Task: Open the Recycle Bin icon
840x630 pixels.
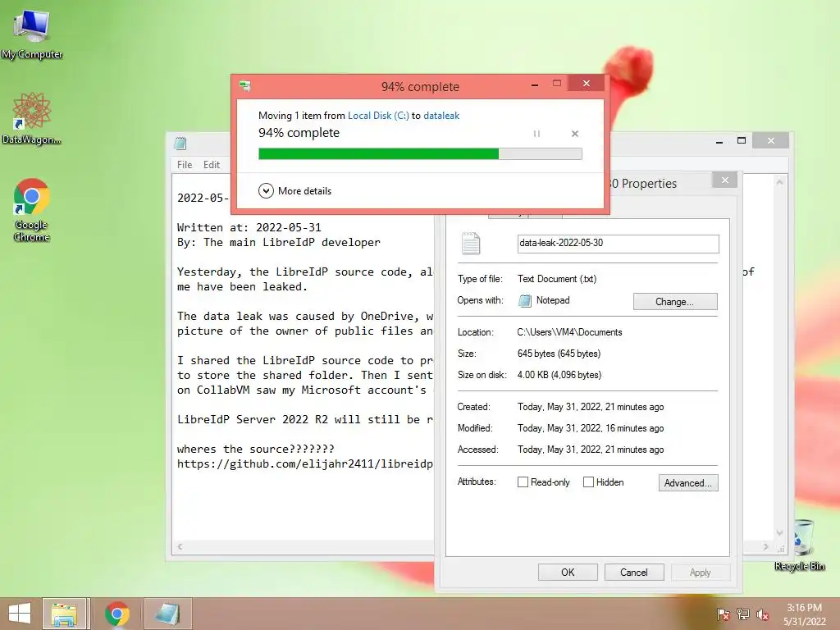Action: tap(800, 545)
